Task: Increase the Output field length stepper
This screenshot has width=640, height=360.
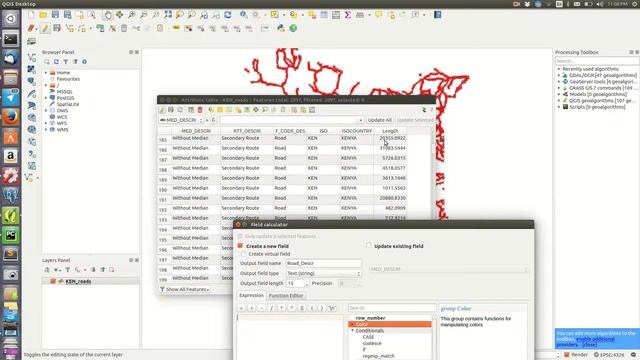Action: click(307, 282)
